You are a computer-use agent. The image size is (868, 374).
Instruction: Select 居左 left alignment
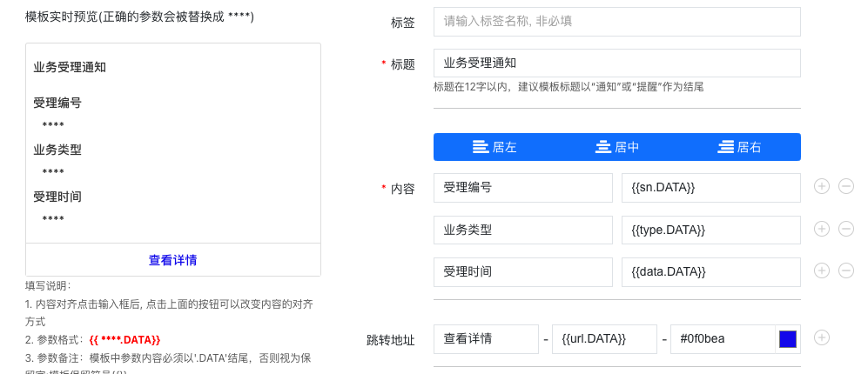[x=495, y=147]
